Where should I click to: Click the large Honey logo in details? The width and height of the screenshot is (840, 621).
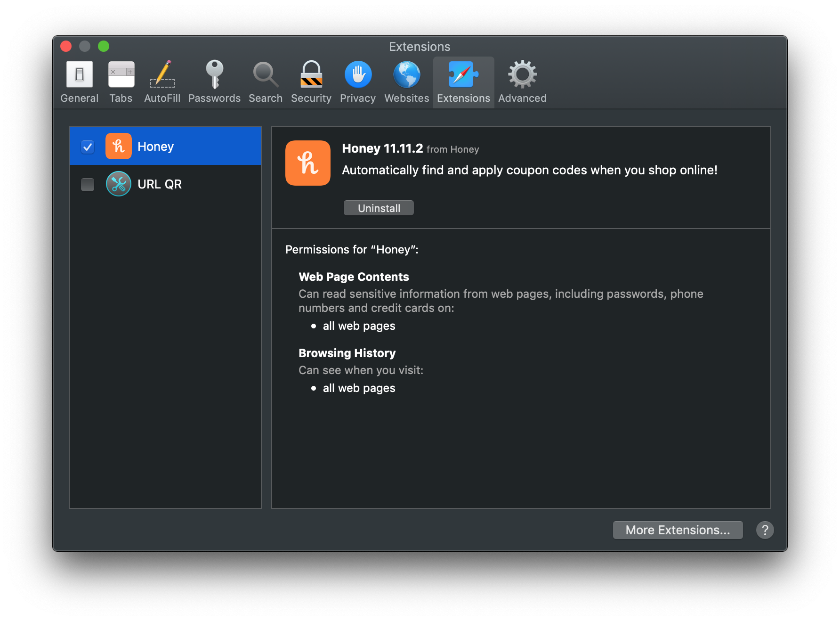308,163
